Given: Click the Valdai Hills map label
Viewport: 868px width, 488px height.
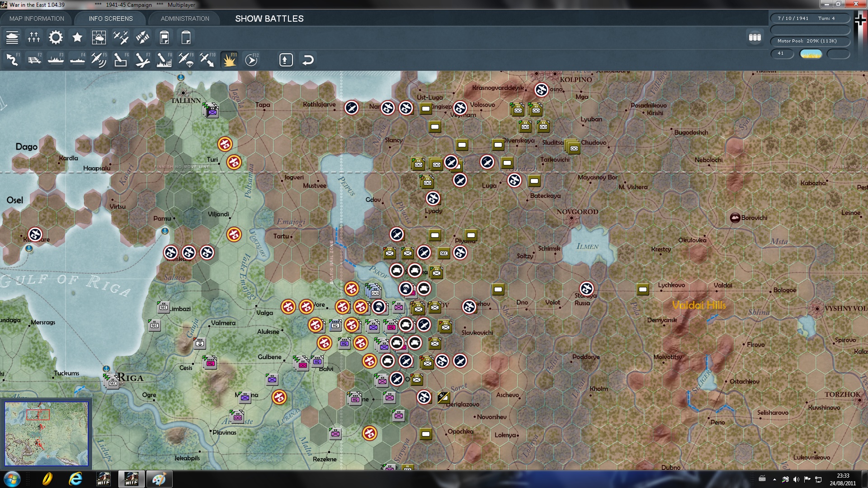Looking at the screenshot, I should point(699,305).
